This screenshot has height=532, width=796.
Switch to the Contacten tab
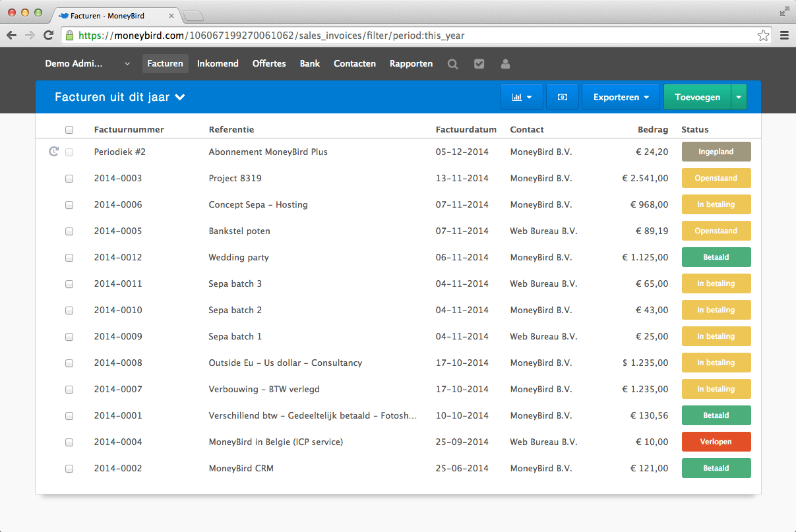pyautogui.click(x=355, y=63)
